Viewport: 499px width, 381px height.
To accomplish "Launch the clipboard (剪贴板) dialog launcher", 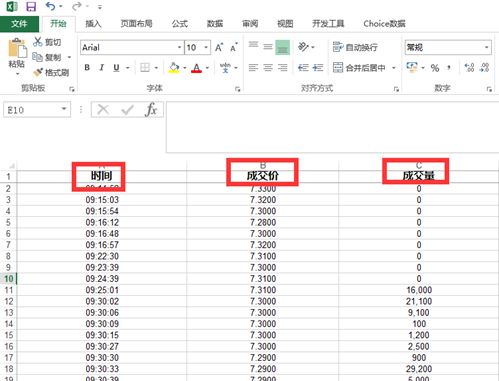I will (x=71, y=89).
